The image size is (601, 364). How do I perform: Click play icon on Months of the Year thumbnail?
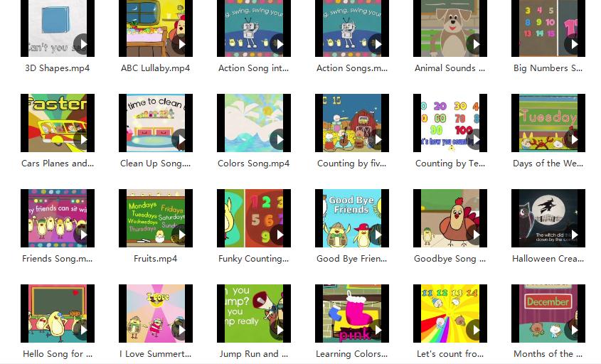tap(573, 330)
